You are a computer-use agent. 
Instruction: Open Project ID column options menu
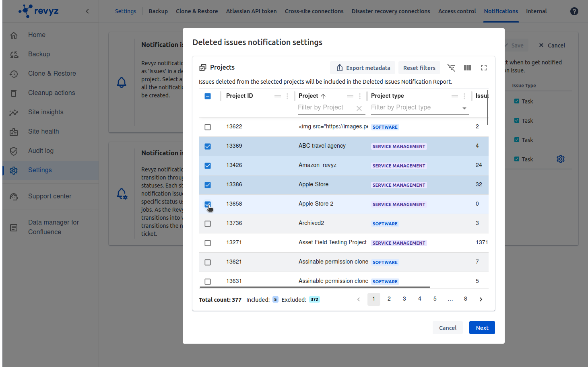coord(287,96)
